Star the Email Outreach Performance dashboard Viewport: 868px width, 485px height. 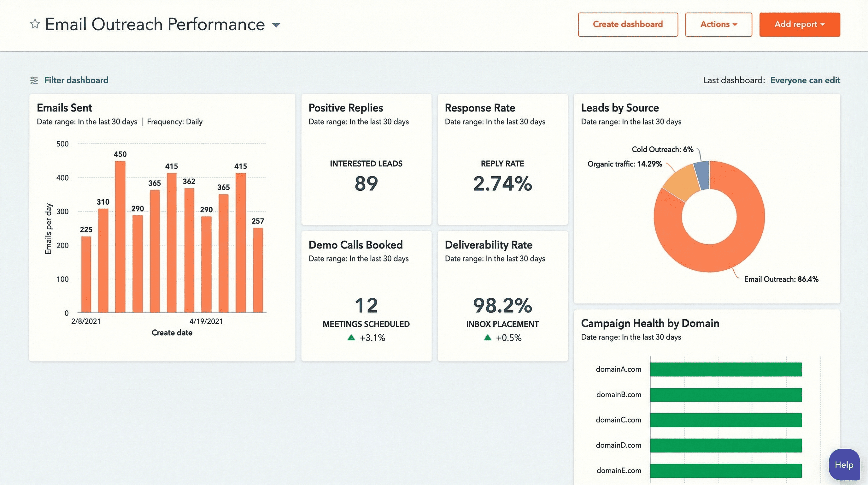35,24
